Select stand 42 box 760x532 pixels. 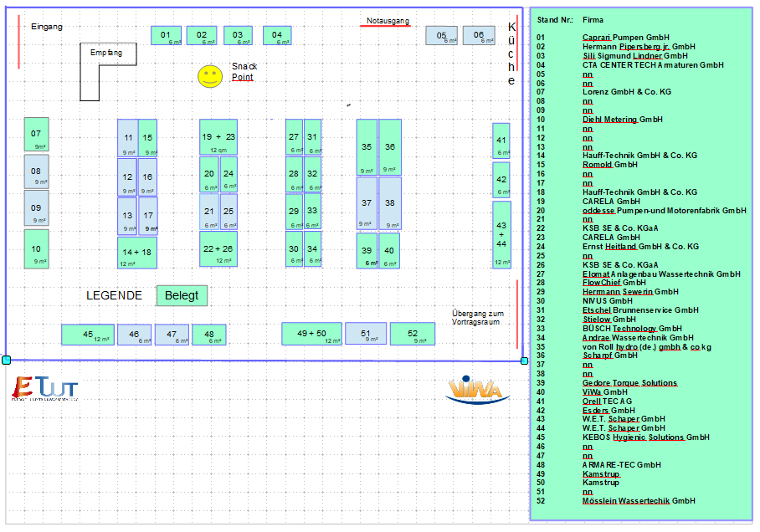click(501, 180)
